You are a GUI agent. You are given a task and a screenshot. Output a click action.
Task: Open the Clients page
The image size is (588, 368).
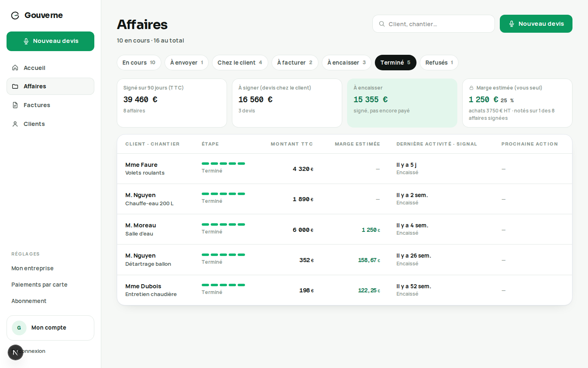[50, 124]
